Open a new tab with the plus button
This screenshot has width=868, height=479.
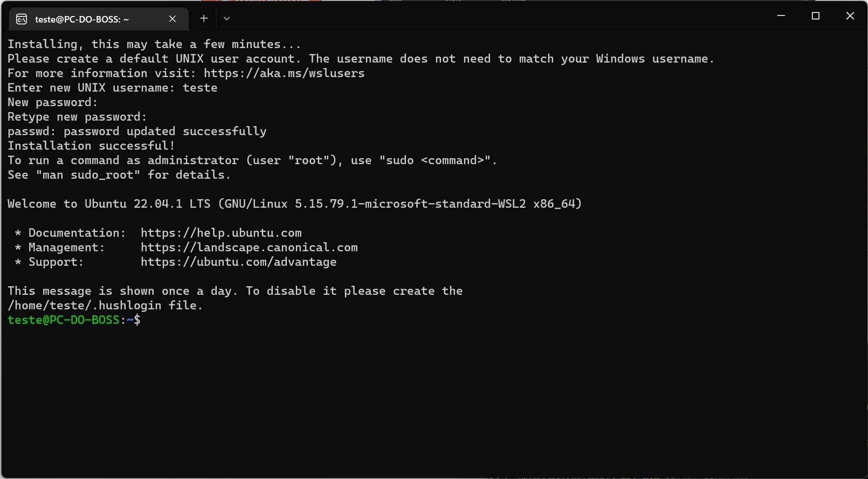point(204,19)
